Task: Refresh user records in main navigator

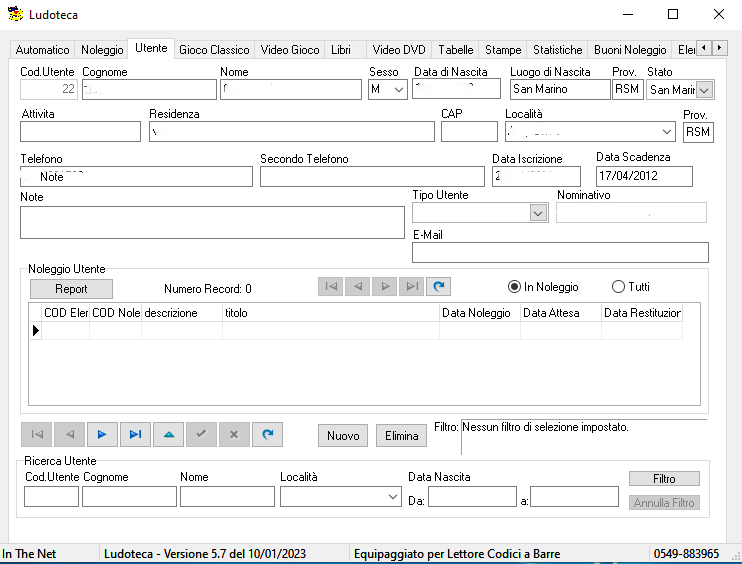Action: pyautogui.click(x=267, y=434)
